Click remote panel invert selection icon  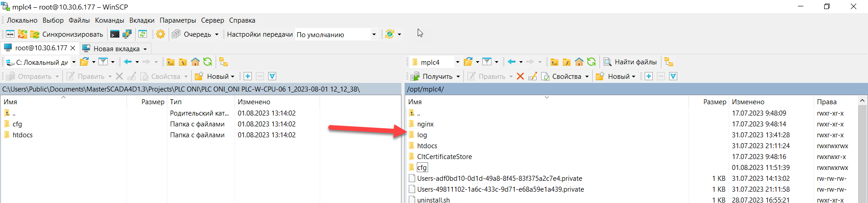coord(673,76)
